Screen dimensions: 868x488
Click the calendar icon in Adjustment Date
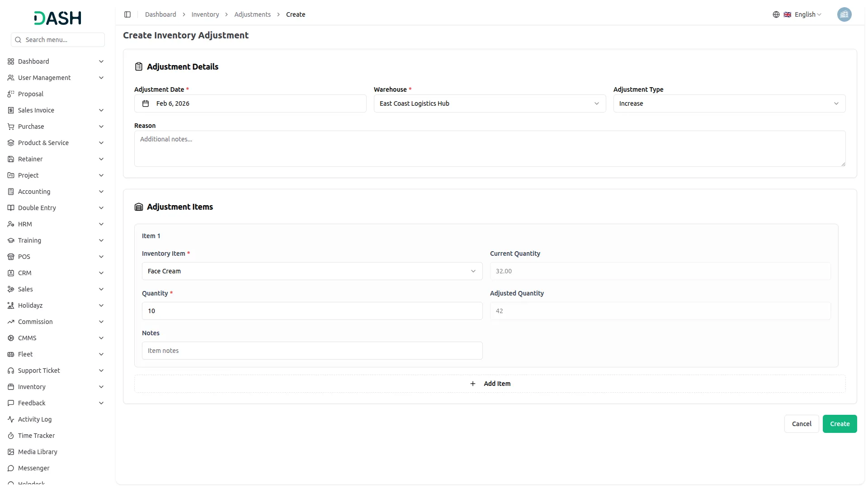pos(146,103)
